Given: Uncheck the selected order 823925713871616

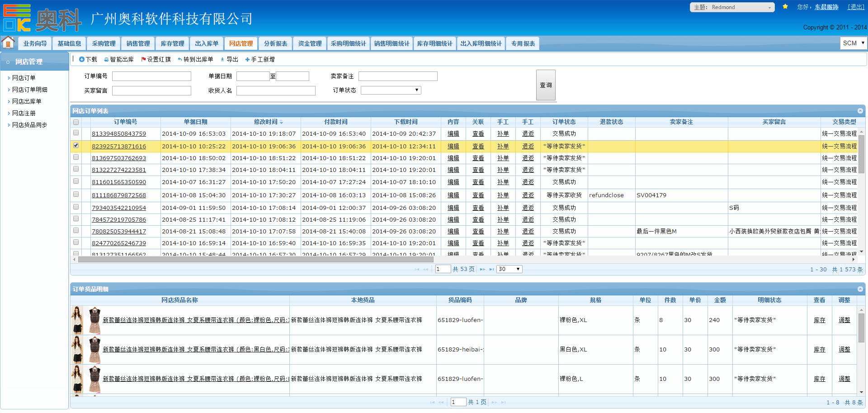Looking at the screenshot, I should coord(76,146).
